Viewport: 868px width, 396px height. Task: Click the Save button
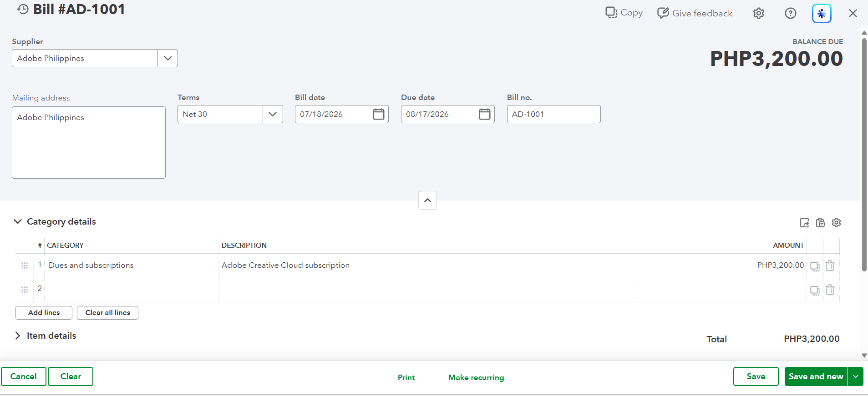coord(756,376)
